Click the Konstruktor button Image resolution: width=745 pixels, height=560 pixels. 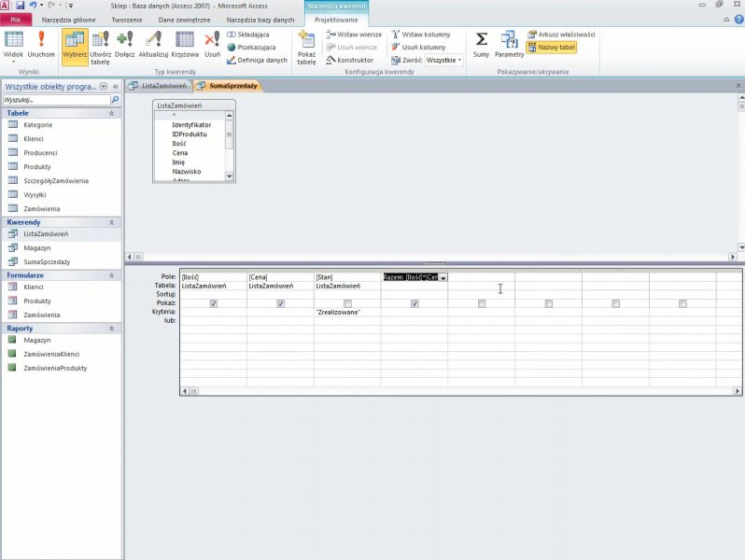[349, 60]
